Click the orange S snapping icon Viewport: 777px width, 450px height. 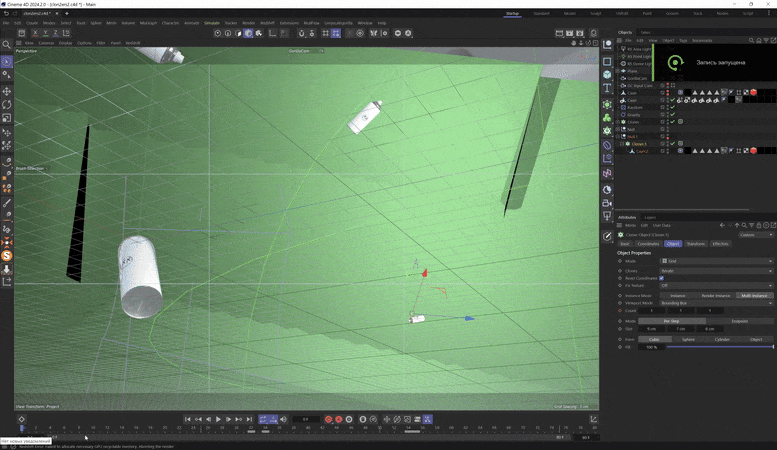coord(6,256)
